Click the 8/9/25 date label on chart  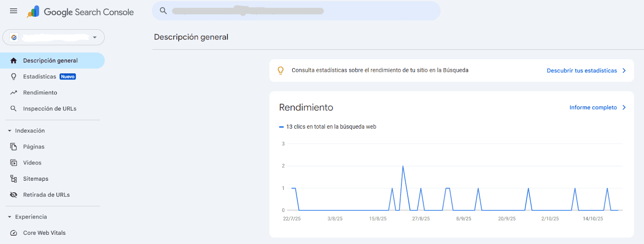(x=464, y=219)
